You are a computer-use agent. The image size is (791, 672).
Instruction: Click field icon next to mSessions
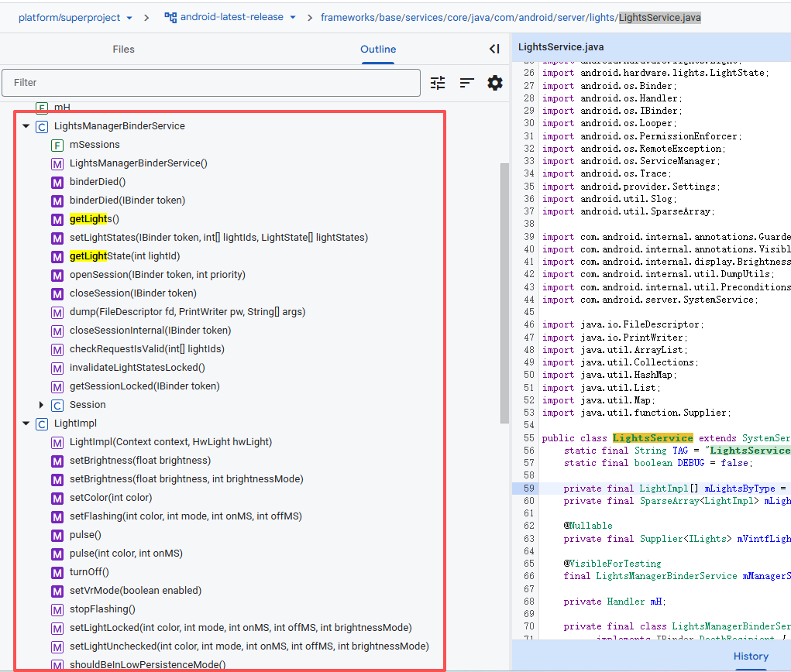point(57,146)
